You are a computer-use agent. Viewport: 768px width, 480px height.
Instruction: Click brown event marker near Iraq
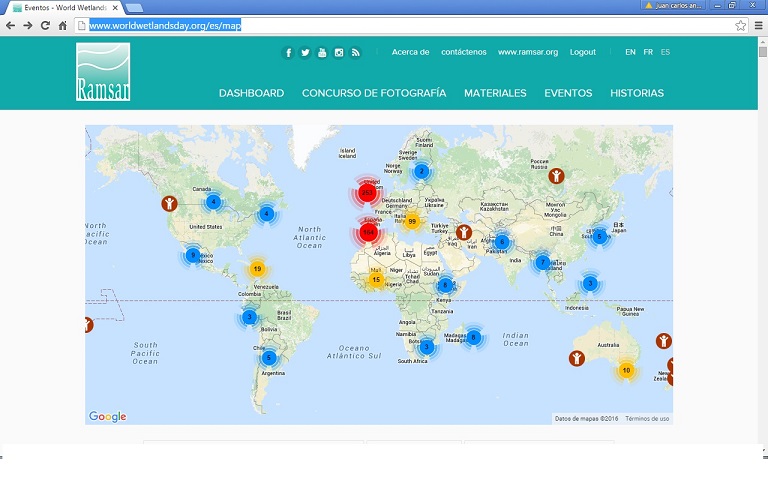tap(464, 232)
